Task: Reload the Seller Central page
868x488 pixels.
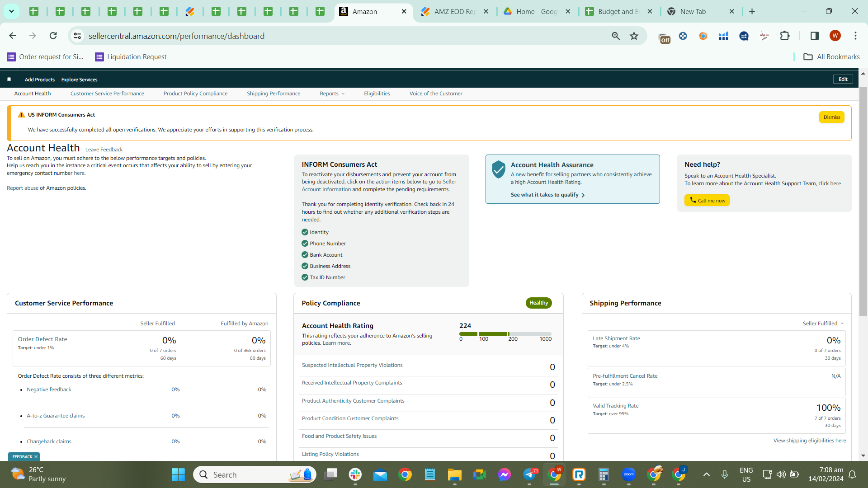Action: click(53, 36)
